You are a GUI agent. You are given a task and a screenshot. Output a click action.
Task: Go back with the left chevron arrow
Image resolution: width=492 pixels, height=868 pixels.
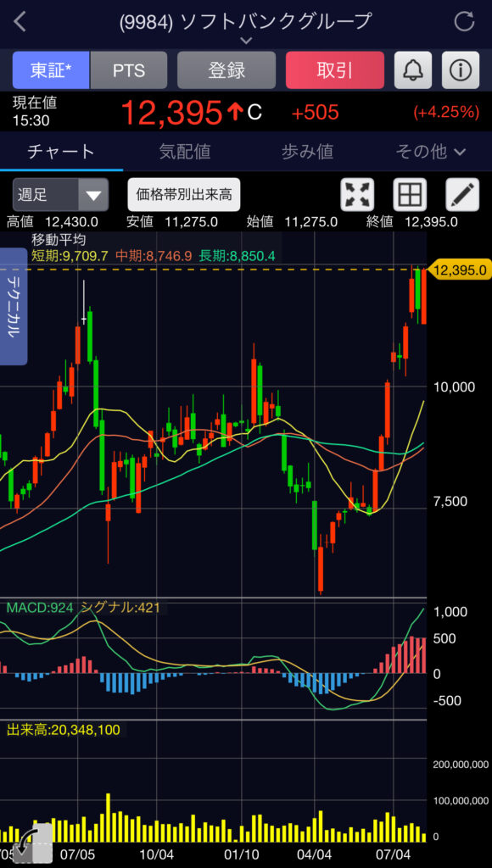(20, 21)
